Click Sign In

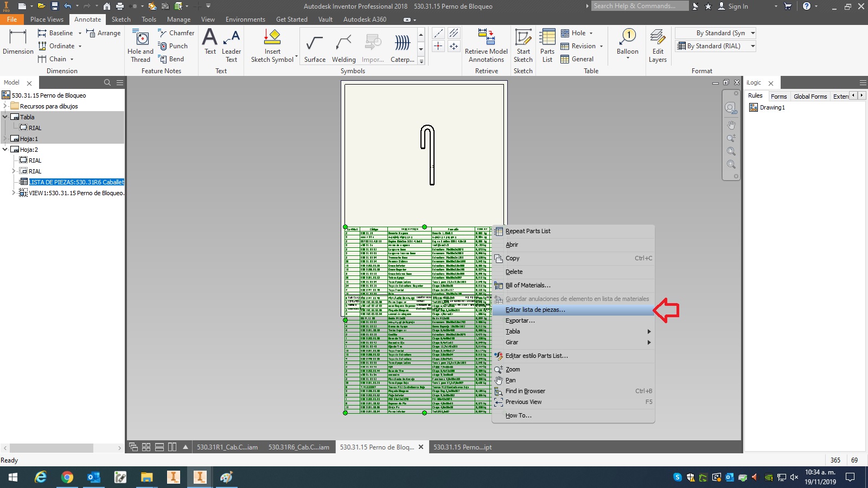(x=732, y=6)
